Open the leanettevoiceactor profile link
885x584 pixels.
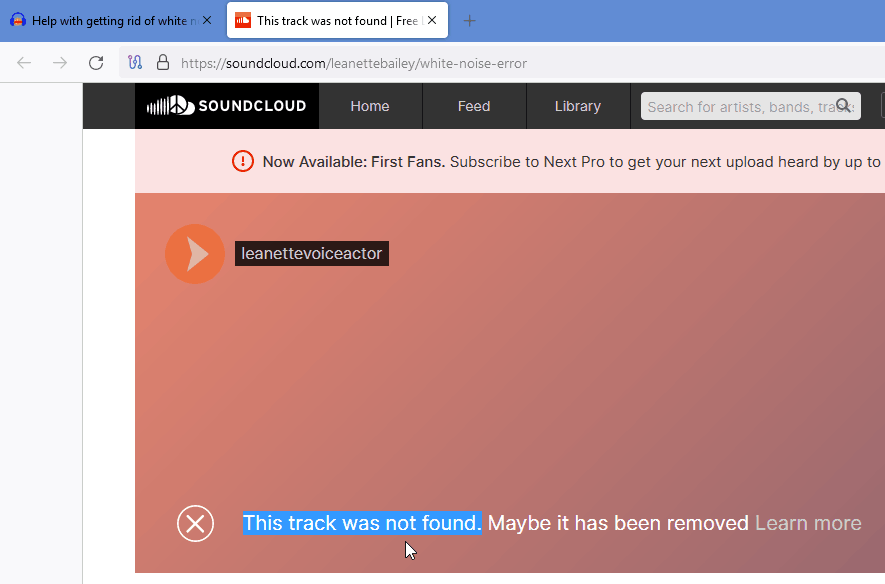click(x=312, y=254)
